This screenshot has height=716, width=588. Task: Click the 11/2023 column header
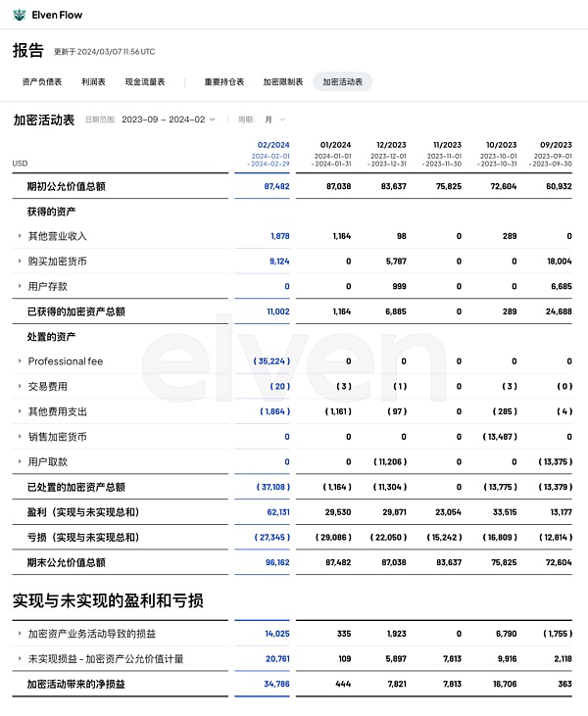(447, 145)
